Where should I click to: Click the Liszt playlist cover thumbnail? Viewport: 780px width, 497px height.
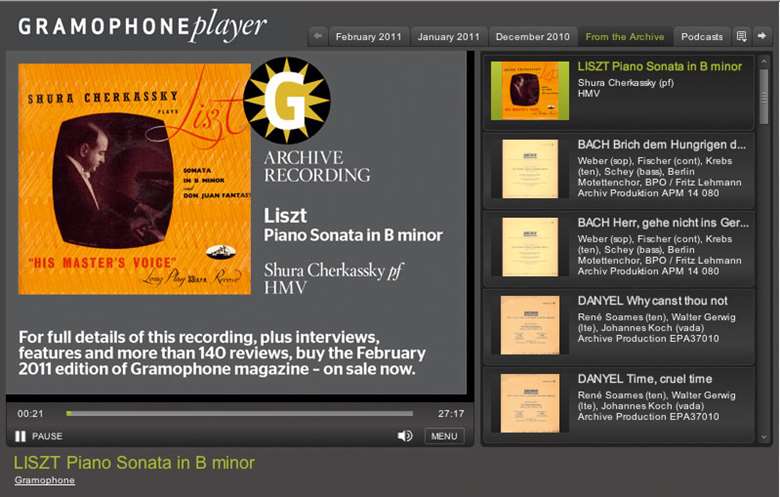pyautogui.click(x=530, y=91)
